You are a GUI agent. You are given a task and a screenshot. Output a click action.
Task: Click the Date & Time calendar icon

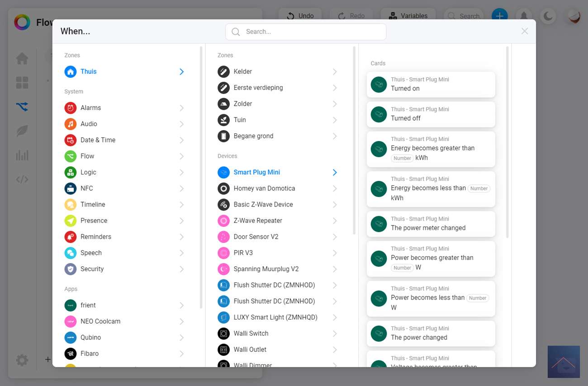(x=70, y=140)
